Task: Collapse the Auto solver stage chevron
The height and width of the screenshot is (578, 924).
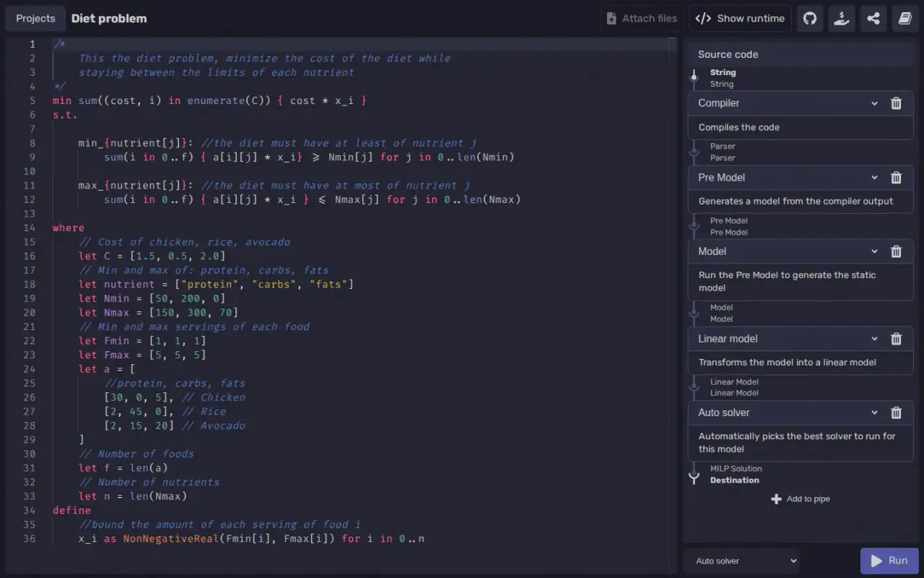Action: [874, 413]
